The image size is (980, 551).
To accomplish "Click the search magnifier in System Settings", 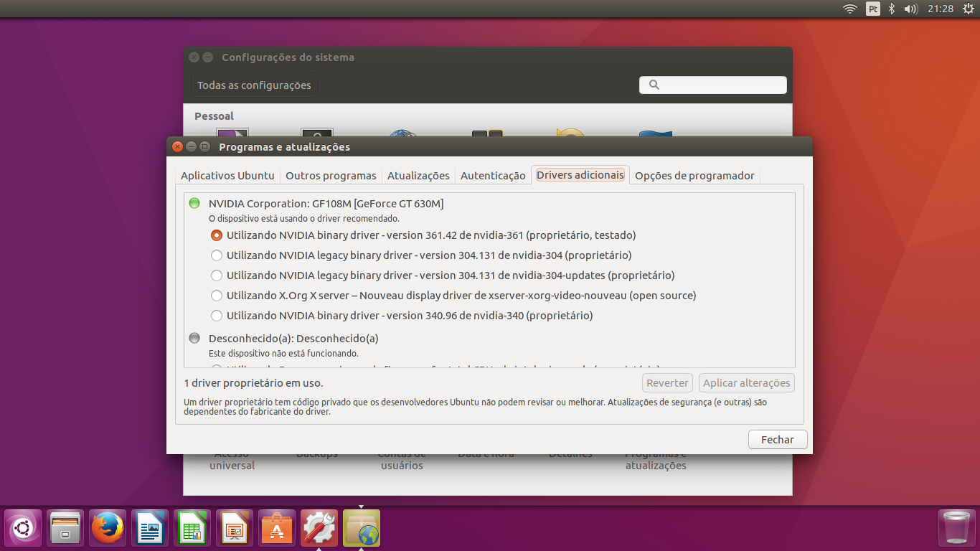I will [x=654, y=85].
